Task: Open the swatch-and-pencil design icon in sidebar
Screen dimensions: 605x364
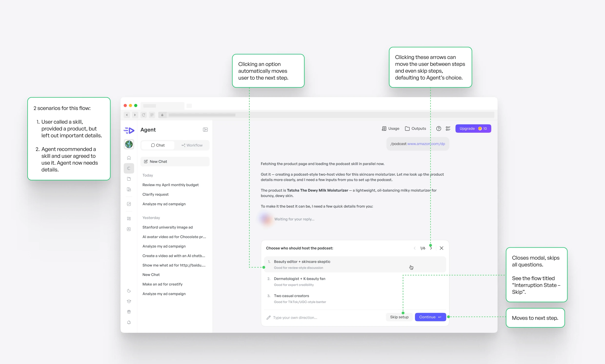Action: pyautogui.click(x=129, y=189)
